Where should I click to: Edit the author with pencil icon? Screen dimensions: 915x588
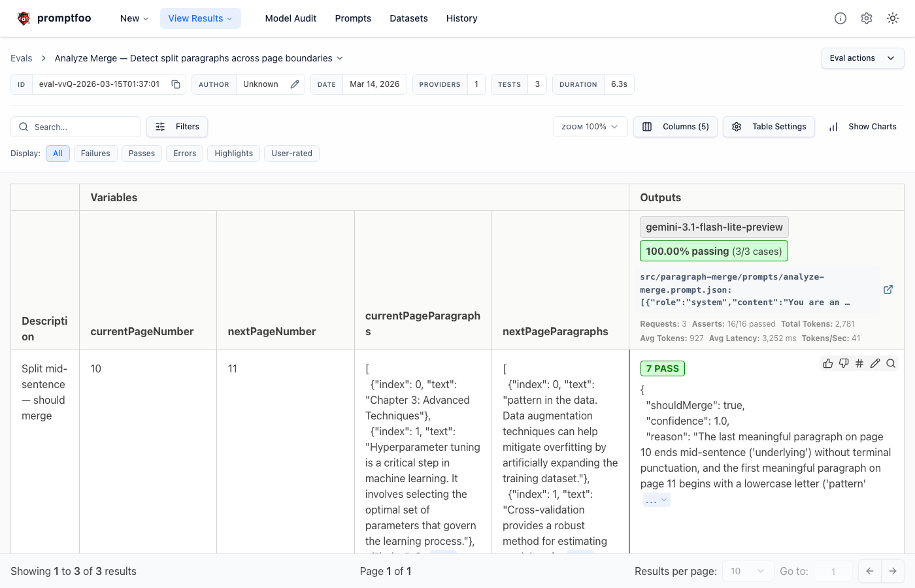[295, 84]
